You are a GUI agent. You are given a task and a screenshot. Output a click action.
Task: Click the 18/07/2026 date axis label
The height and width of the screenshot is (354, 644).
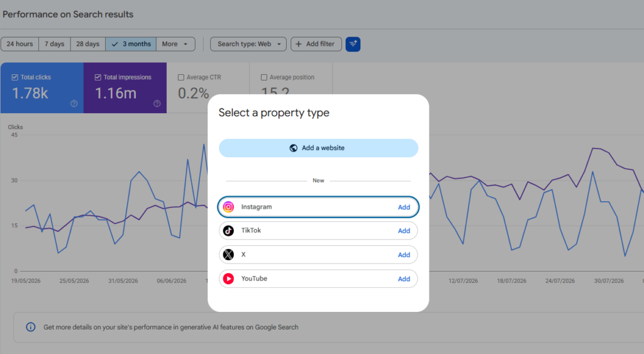(512, 281)
